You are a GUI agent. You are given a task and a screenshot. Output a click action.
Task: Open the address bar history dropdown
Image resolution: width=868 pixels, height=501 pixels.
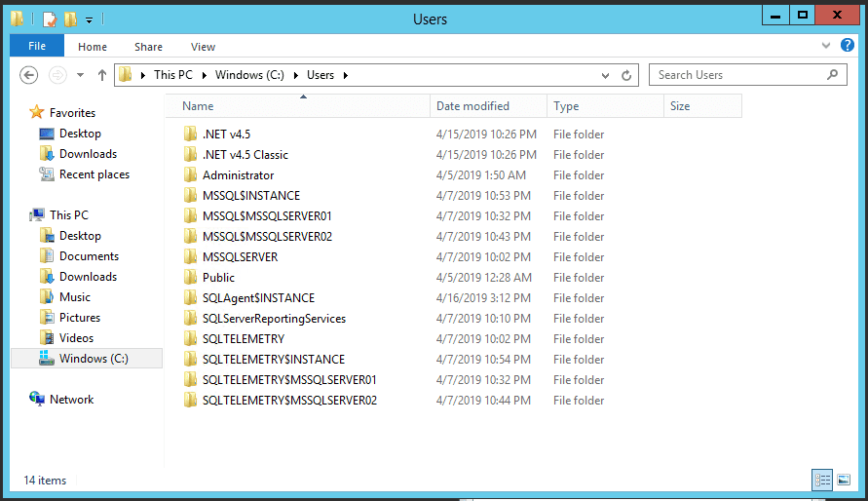coord(606,75)
